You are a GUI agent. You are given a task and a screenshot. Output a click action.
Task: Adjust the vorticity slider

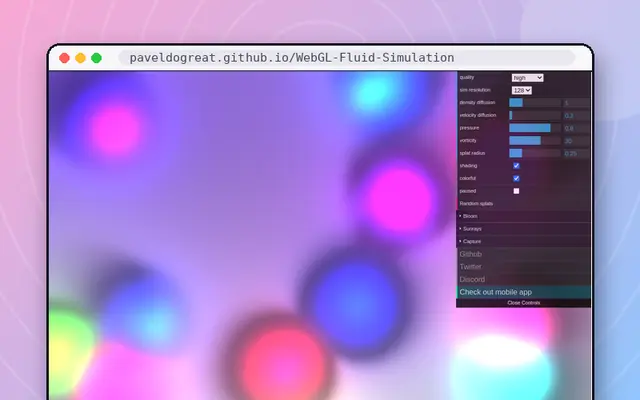tap(535, 141)
